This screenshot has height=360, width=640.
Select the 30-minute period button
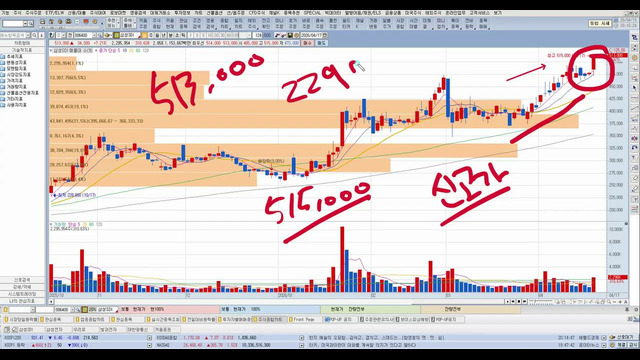[x=222, y=35]
